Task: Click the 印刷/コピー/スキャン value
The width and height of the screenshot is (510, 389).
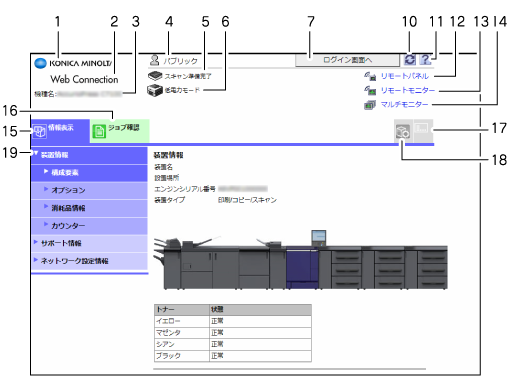Action: click(x=247, y=200)
